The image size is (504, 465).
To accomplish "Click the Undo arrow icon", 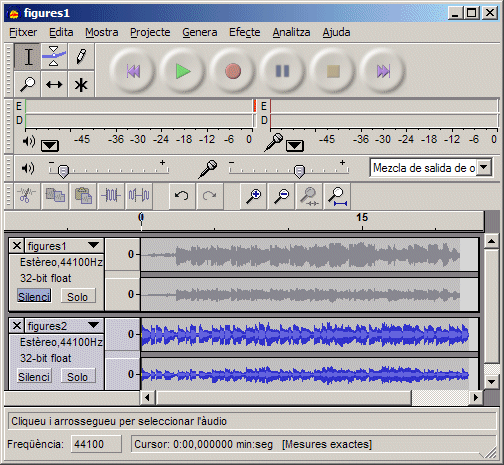I will click(x=182, y=196).
